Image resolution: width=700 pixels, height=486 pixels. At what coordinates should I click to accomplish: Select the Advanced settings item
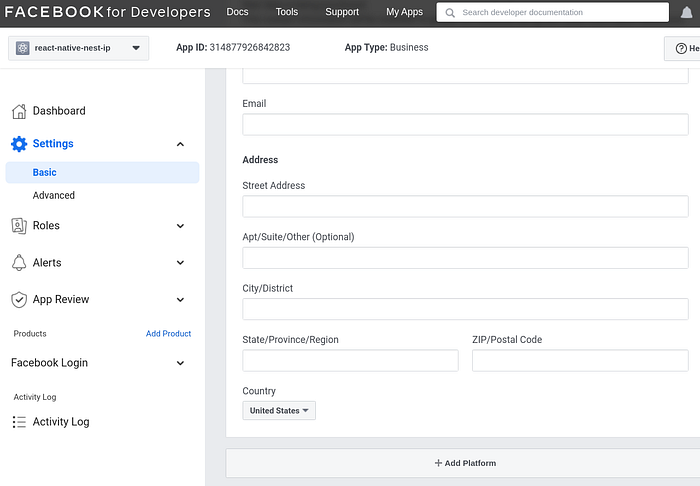click(x=54, y=195)
